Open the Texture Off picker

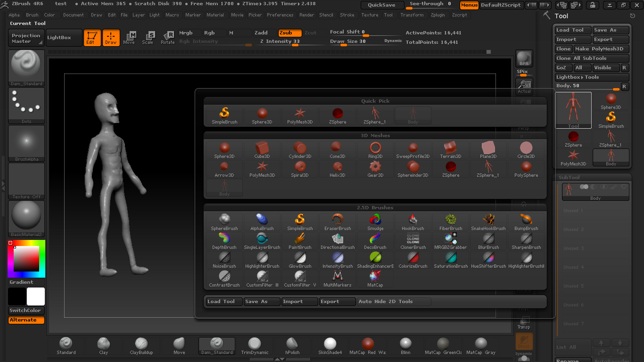click(26, 181)
